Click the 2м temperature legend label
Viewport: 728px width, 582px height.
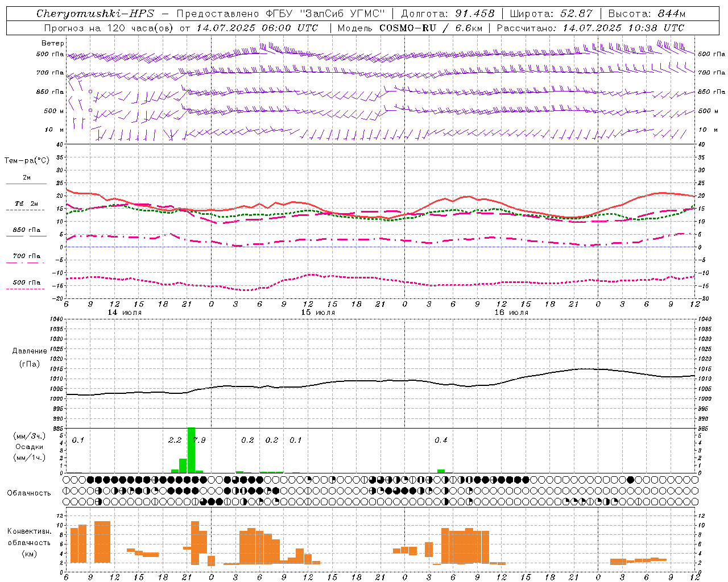[27, 178]
